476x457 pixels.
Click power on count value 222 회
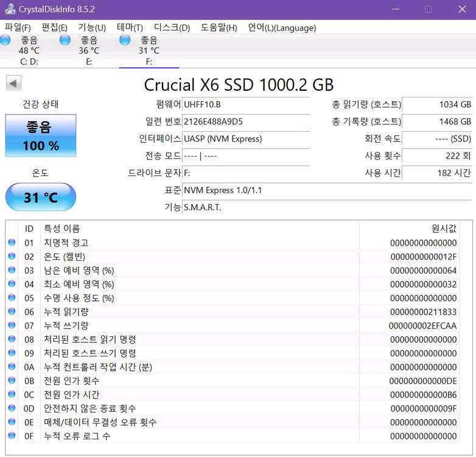(437, 156)
